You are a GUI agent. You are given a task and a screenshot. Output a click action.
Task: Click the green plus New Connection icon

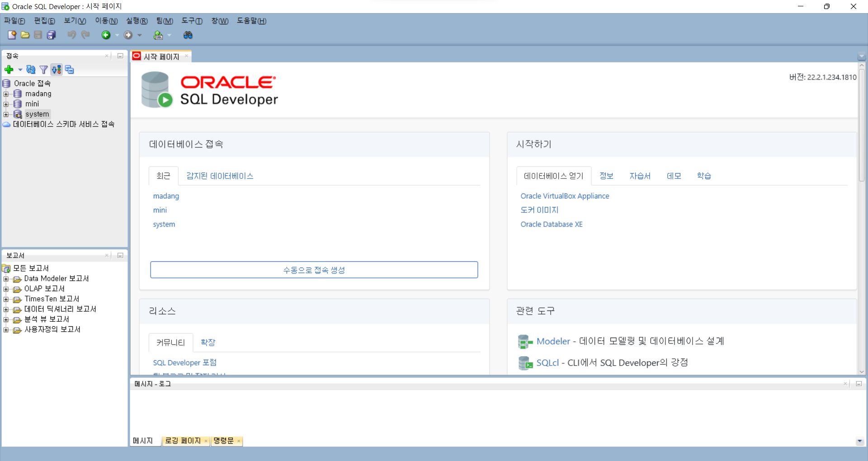coord(9,69)
